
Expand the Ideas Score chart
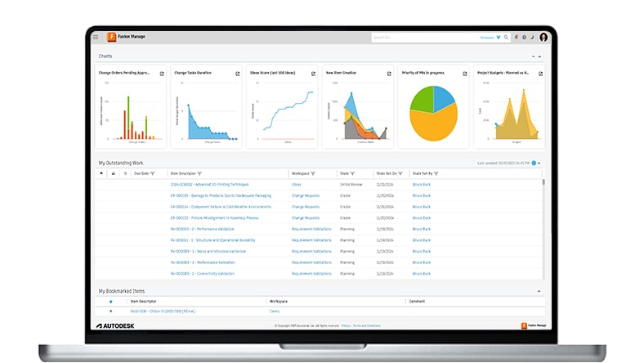[312, 74]
